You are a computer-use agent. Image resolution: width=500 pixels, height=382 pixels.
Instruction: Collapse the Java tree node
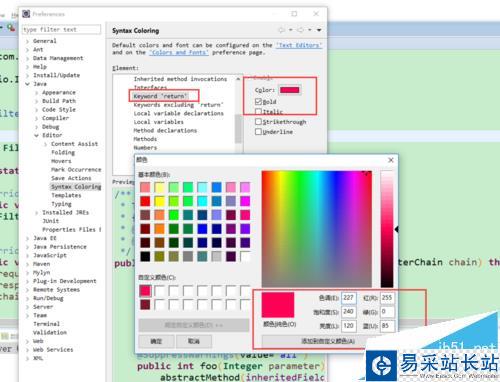pos(28,84)
